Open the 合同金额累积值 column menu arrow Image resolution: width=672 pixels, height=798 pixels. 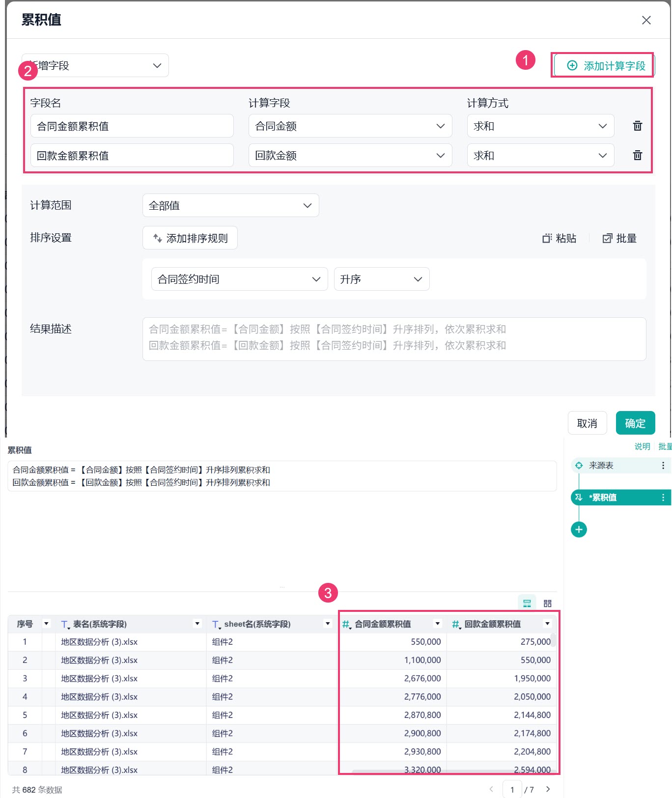point(438,624)
